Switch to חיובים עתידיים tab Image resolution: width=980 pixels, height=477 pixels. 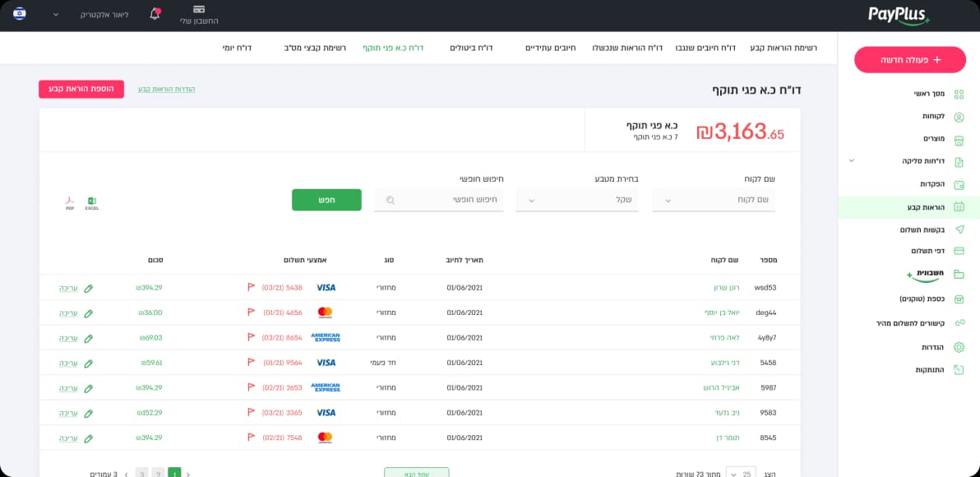coord(551,48)
